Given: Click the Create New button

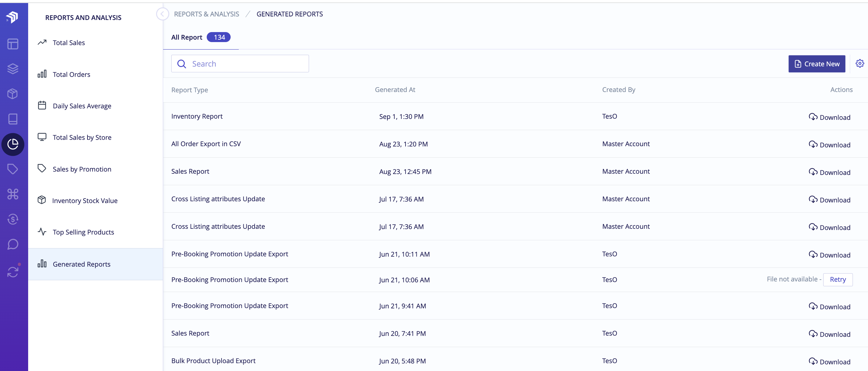Looking at the screenshot, I should 817,64.
